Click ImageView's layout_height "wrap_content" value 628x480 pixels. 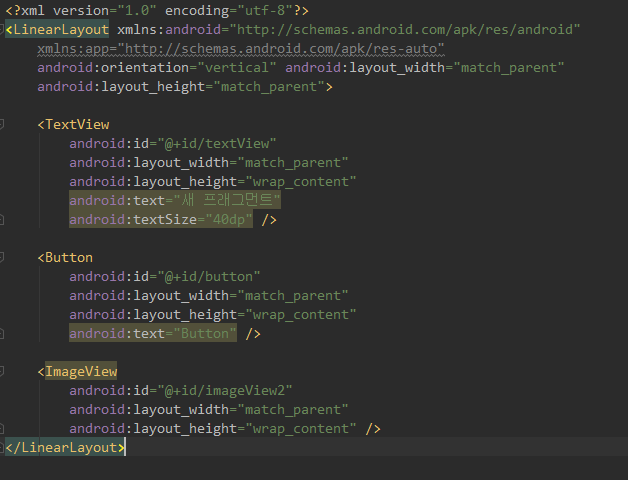[x=300, y=429]
